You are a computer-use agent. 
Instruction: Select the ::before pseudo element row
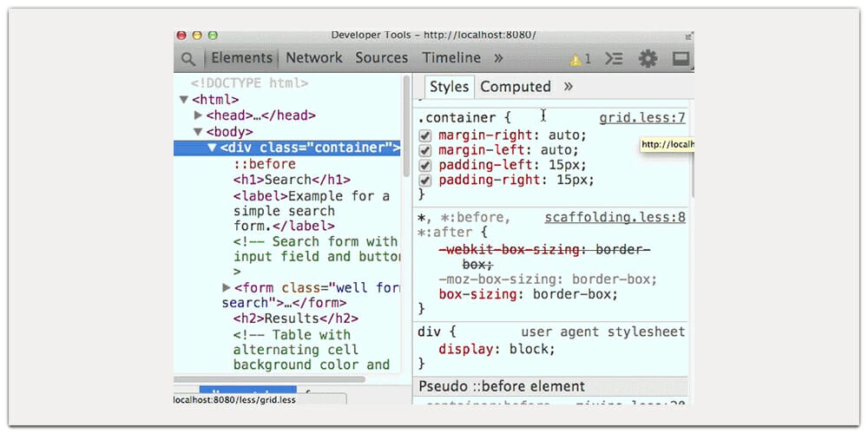click(265, 164)
